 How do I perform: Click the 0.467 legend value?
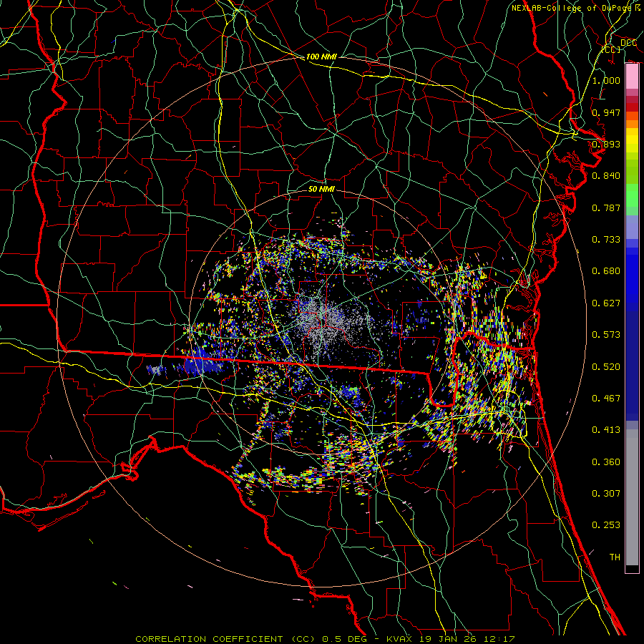click(x=606, y=399)
